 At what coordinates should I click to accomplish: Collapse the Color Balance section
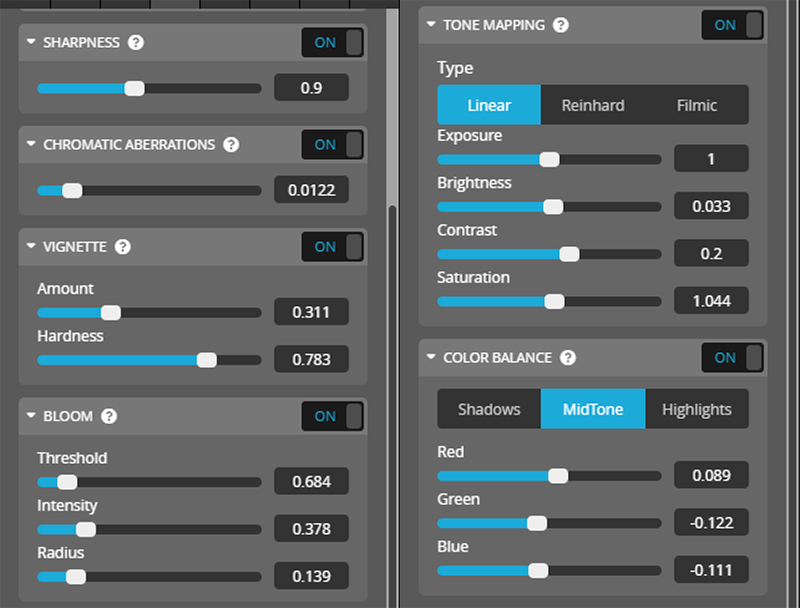431,358
